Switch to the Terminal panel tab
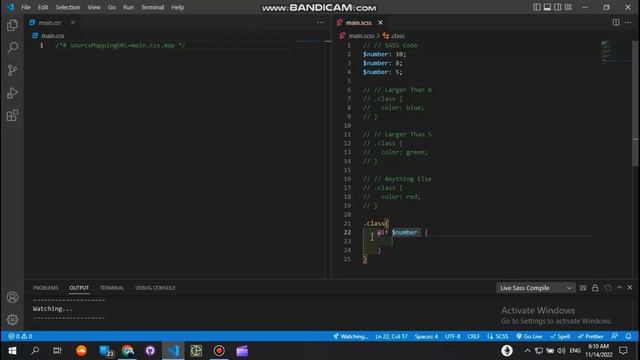 coord(112,288)
